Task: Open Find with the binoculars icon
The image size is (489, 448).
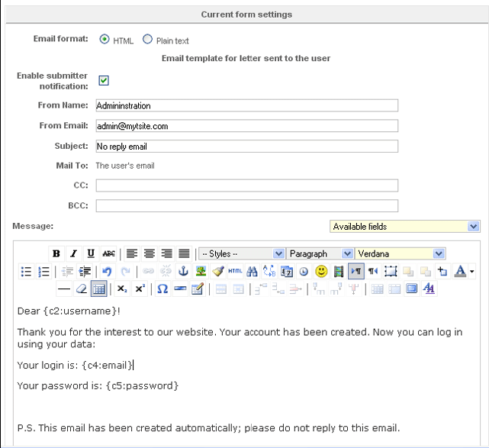Action: click(252, 272)
